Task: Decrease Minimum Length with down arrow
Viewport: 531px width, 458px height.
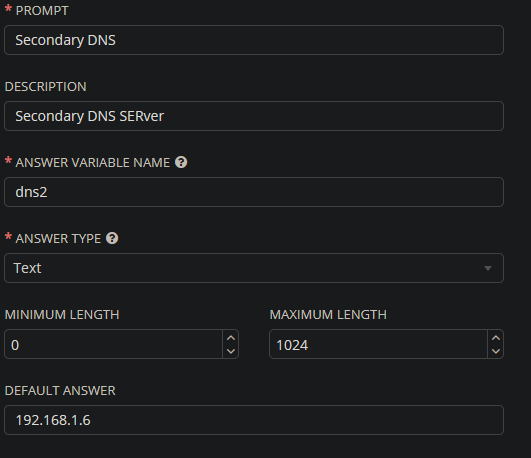Action: pyautogui.click(x=231, y=351)
